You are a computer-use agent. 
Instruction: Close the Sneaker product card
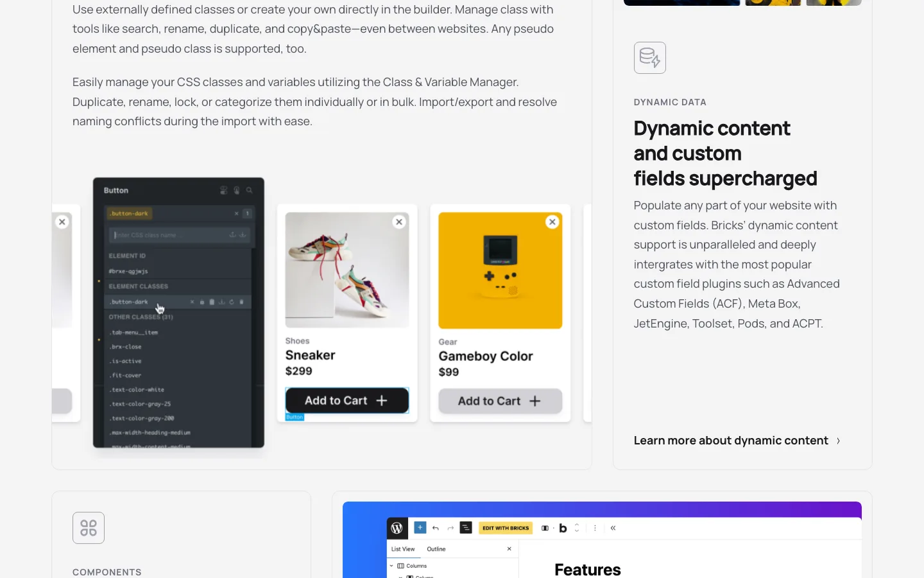point(399,222)
